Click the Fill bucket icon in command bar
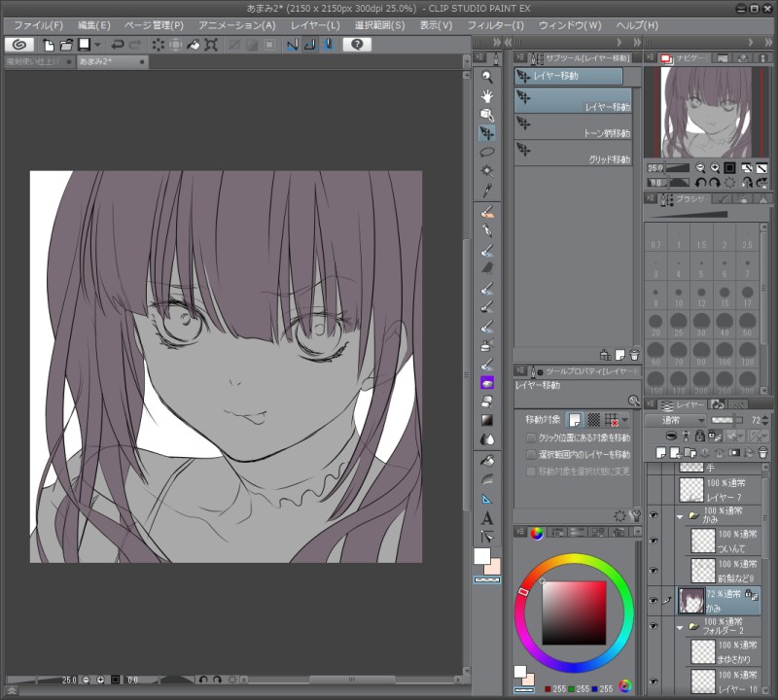This screenshot has height=700, width=778. click(193, 45)
